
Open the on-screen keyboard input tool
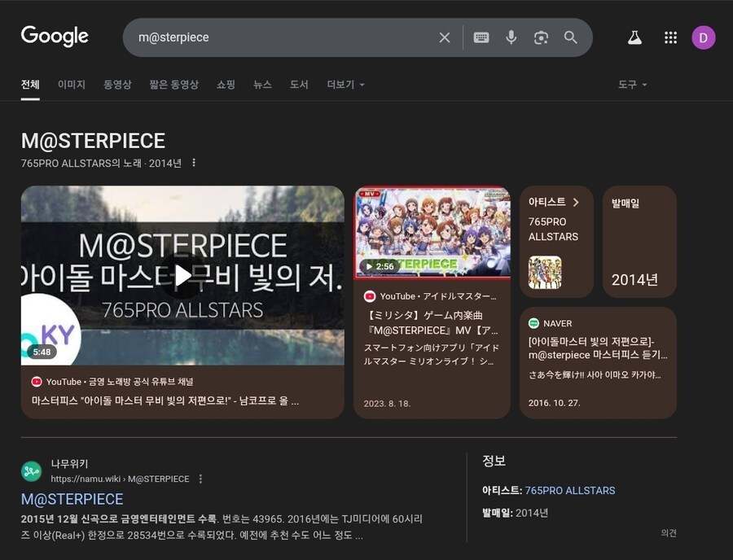[x=481, y=37]
